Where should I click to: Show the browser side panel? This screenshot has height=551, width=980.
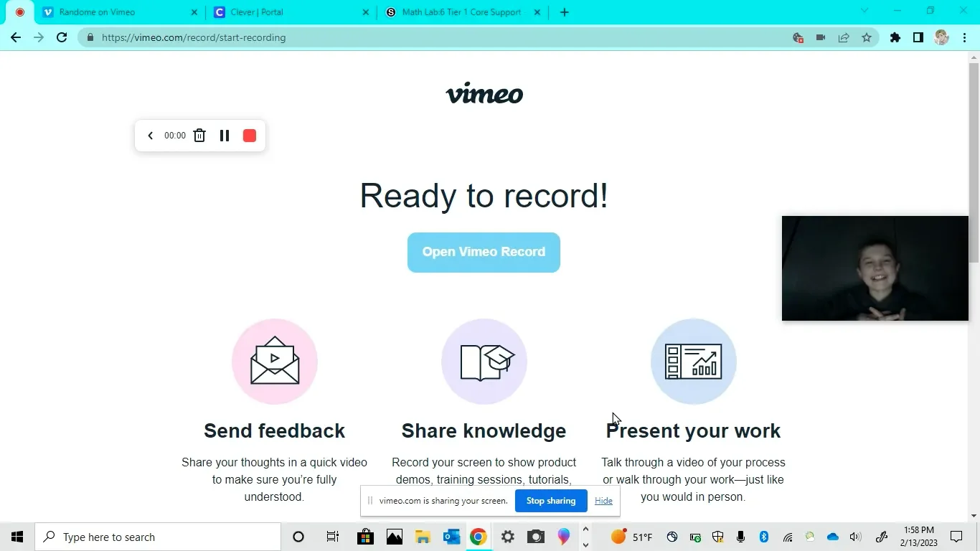pos(918,37)
